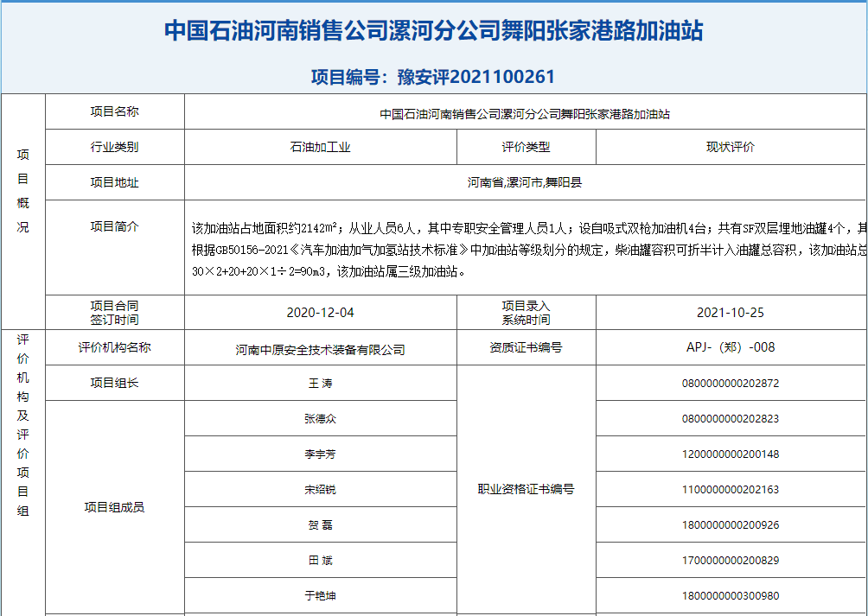Click the 资质证书编号 label
868x616 pixels.
pos(526,348)
